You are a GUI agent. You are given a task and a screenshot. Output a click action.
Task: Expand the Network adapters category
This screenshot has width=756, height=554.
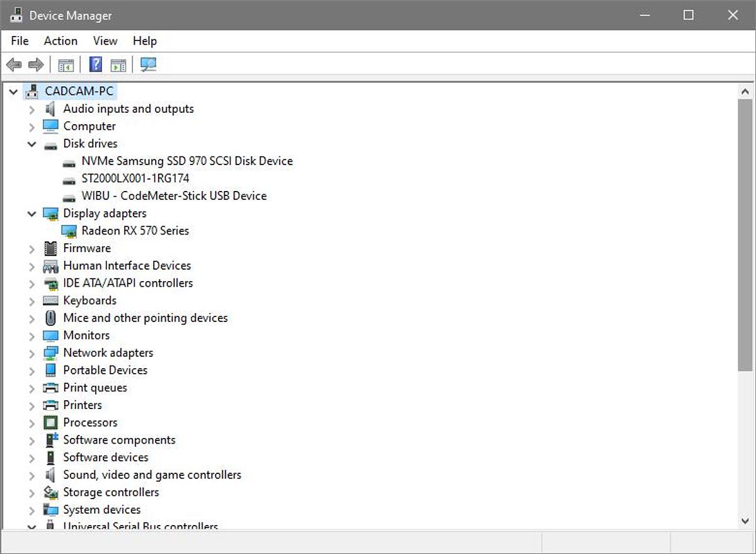31,354
